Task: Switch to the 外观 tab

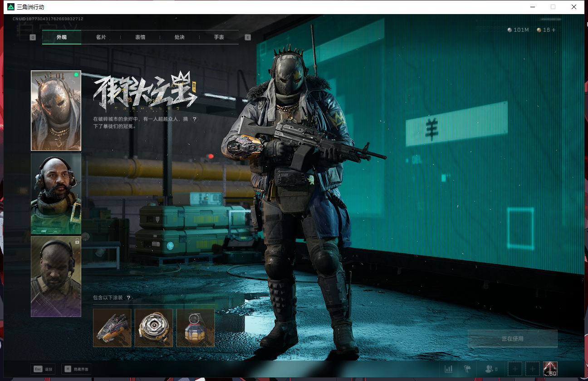Action: (x=62, y=37)
